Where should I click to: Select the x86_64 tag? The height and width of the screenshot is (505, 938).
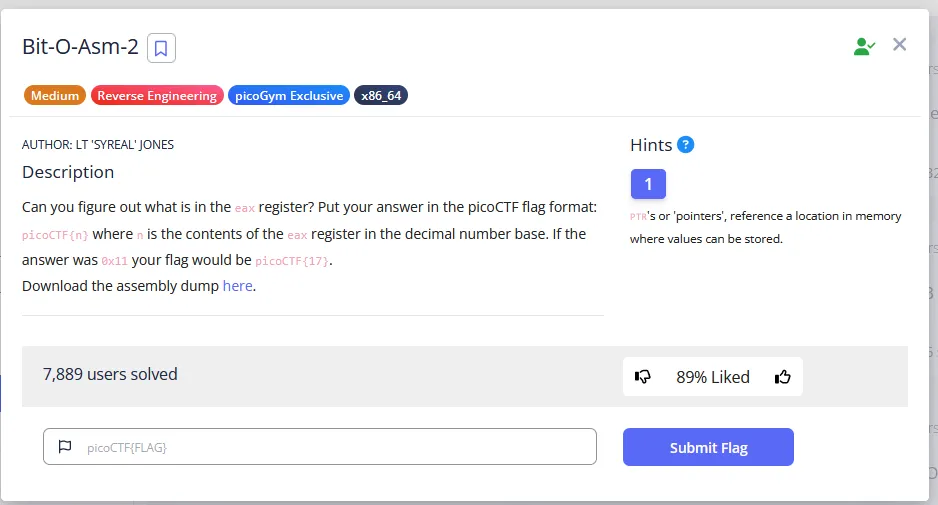381,96
